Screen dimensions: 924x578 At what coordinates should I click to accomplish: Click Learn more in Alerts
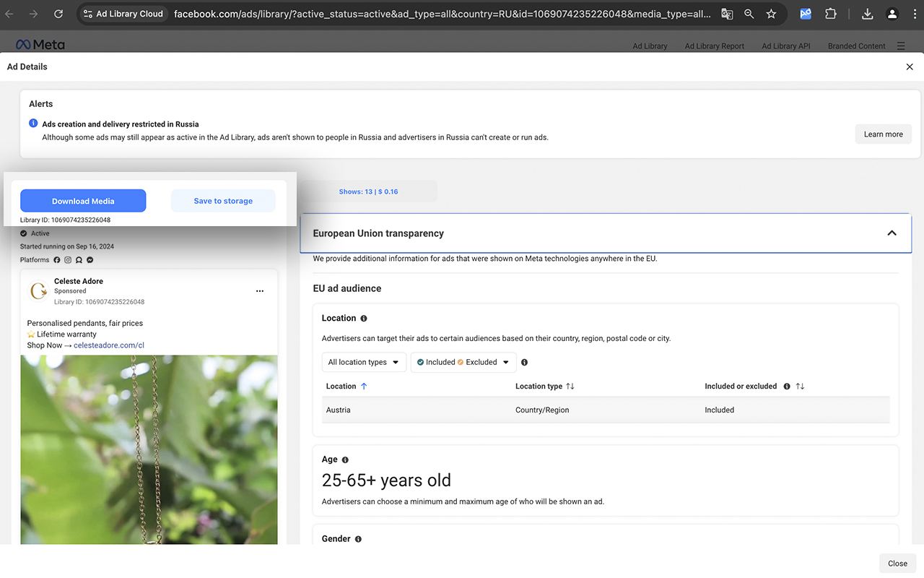click(884, 134)
